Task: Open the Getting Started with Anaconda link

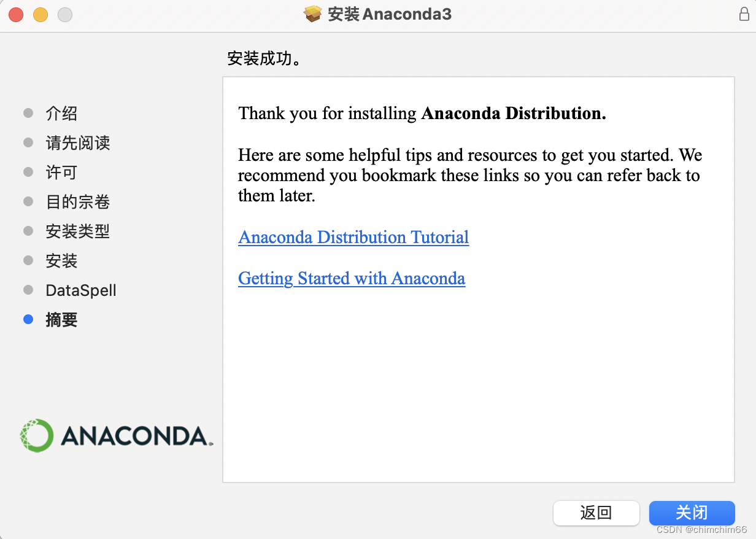Action: [x=352, y=278]
